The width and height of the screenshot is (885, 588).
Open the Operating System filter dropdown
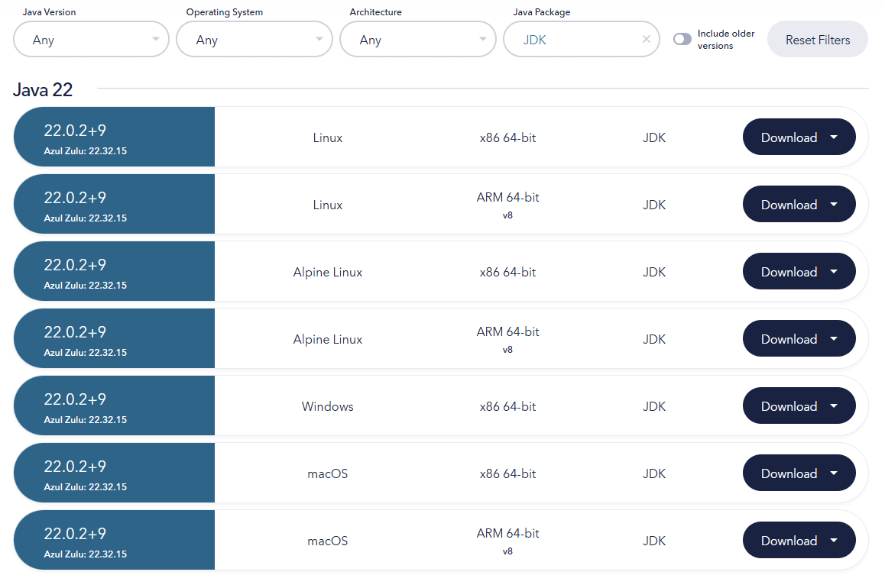(x=254, y=40)
